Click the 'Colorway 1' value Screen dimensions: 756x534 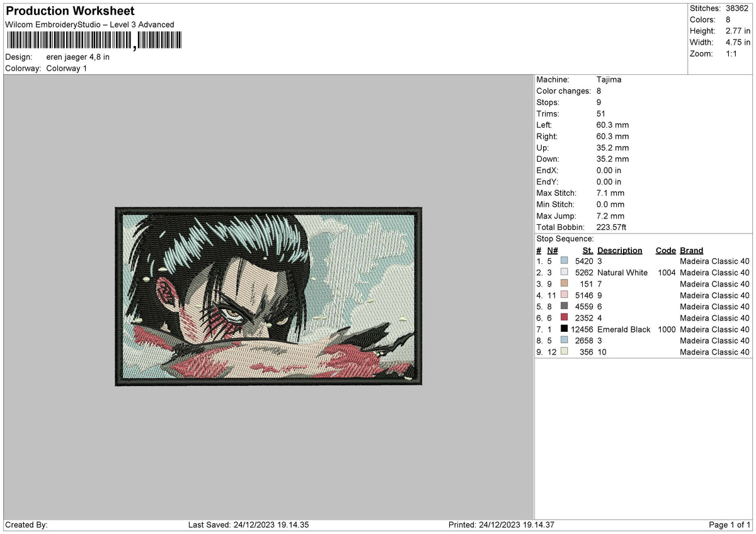[67, 68]
